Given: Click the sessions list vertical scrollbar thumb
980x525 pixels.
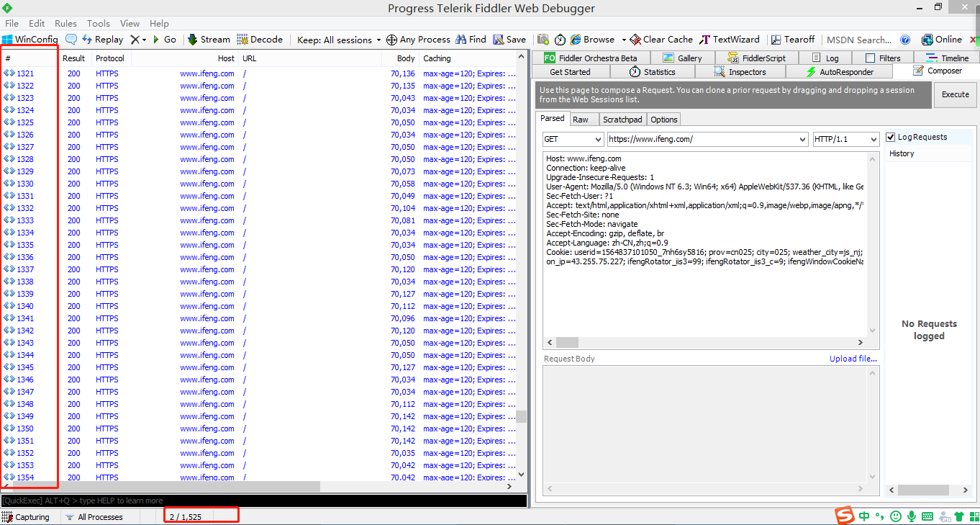Looking at the screenshot, I should (522, 416).
